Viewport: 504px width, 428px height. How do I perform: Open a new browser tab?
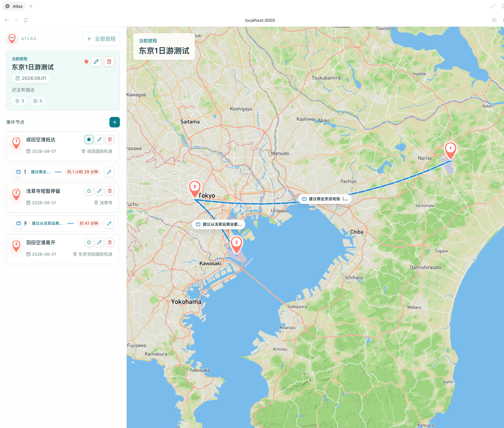[x=31, y=6]
